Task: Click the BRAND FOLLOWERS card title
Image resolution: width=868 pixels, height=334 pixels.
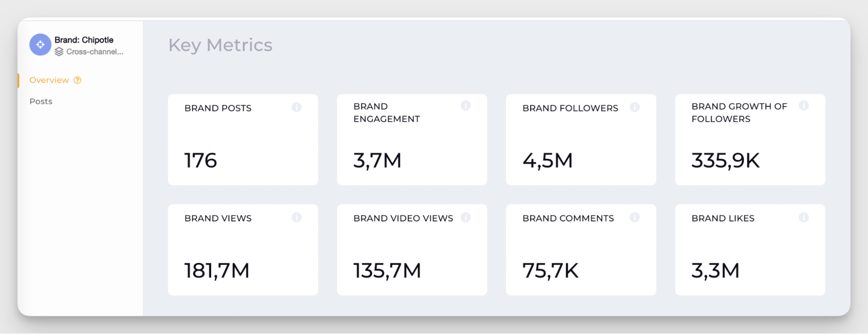Action: [x=570, y=108]
